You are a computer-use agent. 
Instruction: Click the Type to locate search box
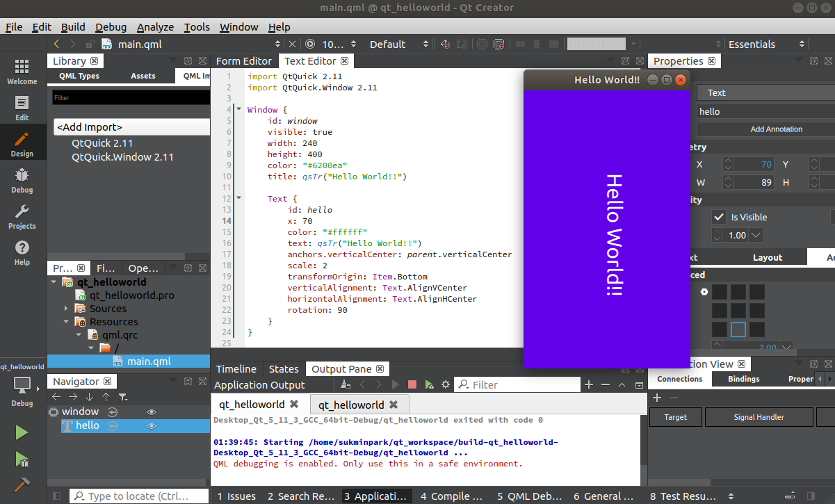tap(139, 496)
